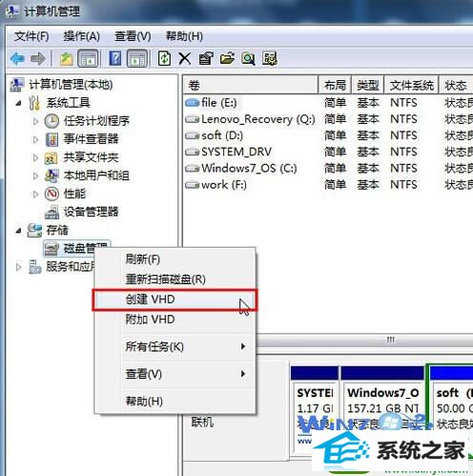
Task: Select the work (F:) volume row
Action: coord(328,185)
